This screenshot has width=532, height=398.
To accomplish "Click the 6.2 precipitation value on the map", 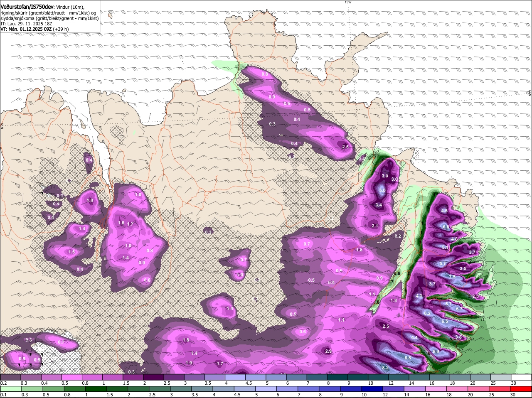I will click(x=427, y=313).
